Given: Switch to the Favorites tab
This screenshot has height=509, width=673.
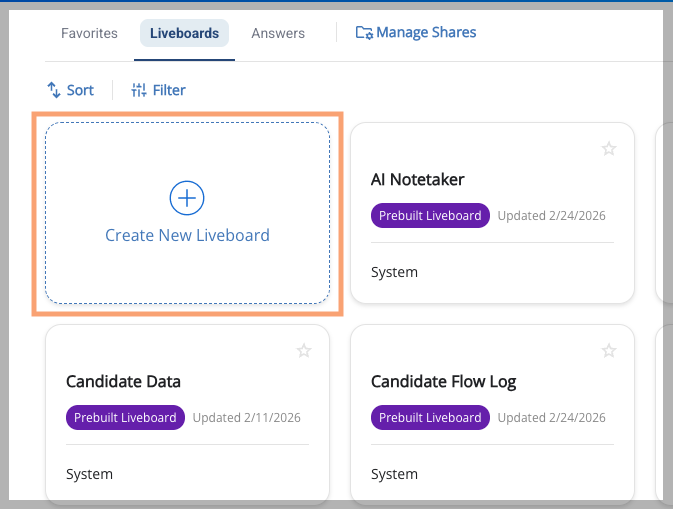Looking at the screenshot, I should pyautogui.click(x=89, y=33).
